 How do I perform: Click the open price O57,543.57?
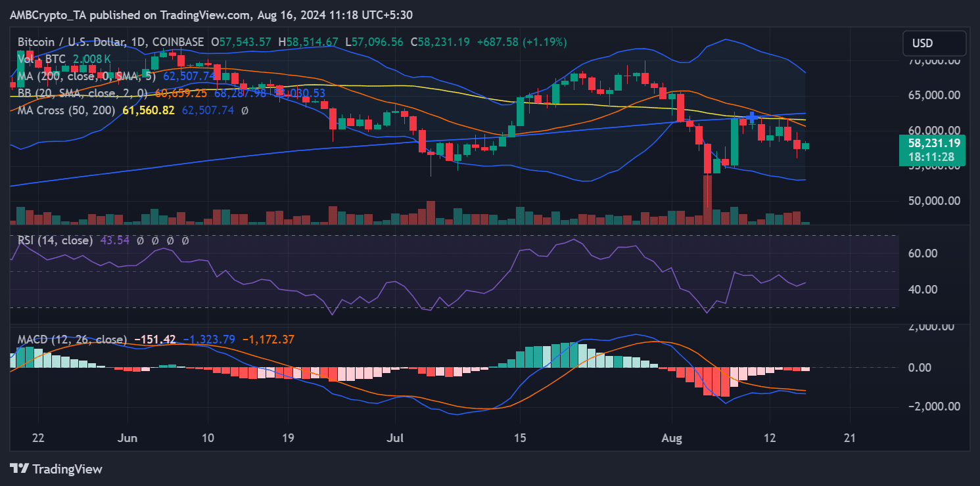[241, 42]
